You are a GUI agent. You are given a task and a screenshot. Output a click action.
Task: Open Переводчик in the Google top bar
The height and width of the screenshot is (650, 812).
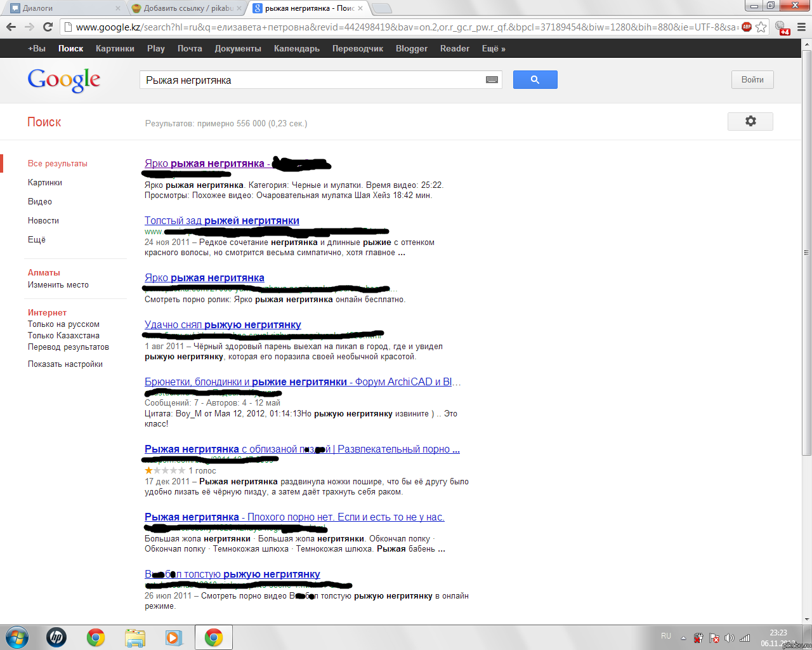click(x=358, y=48)
